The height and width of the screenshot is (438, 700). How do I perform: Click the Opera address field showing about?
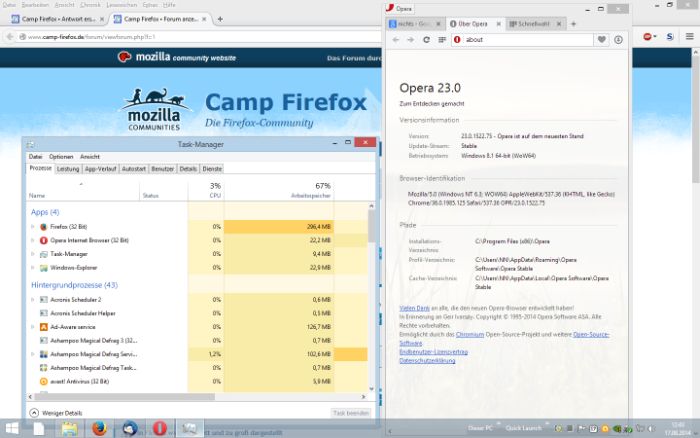point(525,39)
